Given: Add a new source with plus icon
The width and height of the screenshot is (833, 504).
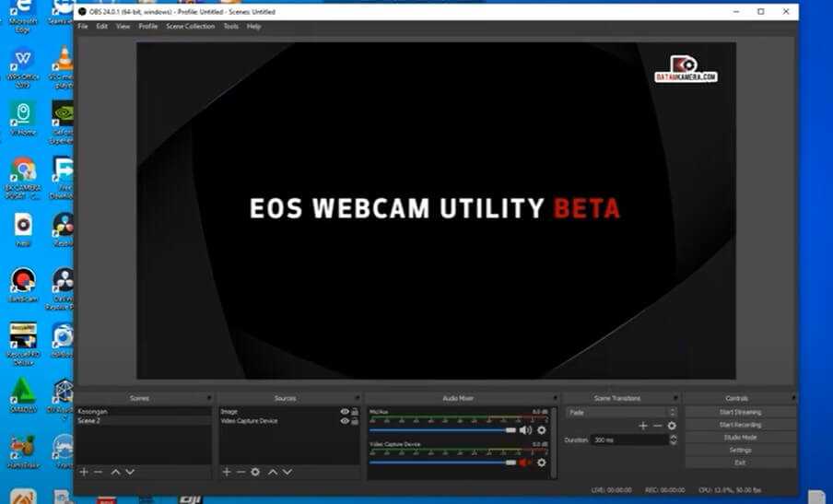Looking at the screenshot, I should (x=227, y=472).
